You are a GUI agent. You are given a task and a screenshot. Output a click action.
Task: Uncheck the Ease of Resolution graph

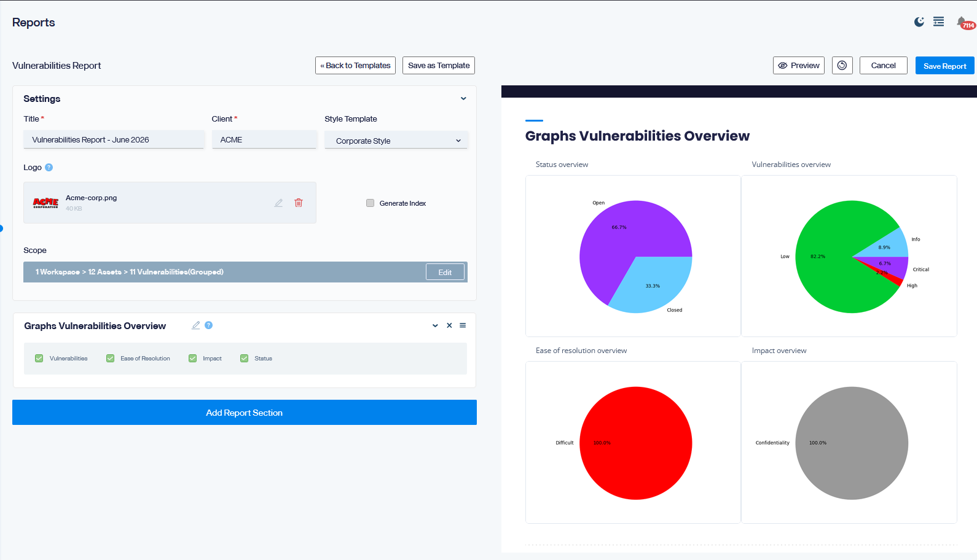click(111, 359)
